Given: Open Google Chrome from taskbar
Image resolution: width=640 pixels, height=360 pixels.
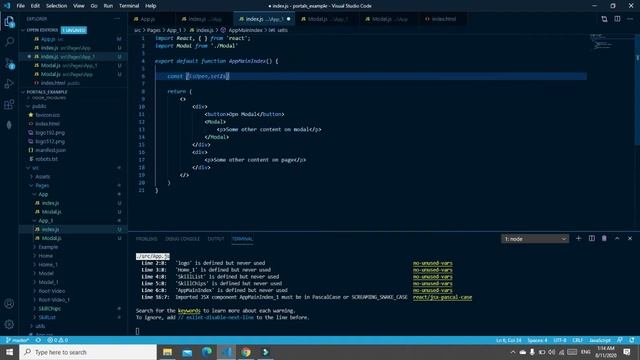Looking at the screenshot, I should tap(246, 352).
